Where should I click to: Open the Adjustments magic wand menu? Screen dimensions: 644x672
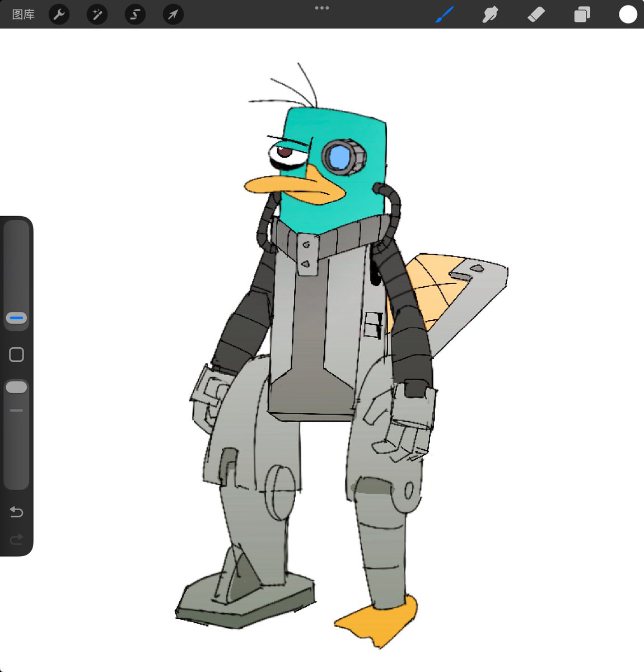[97, 15]
